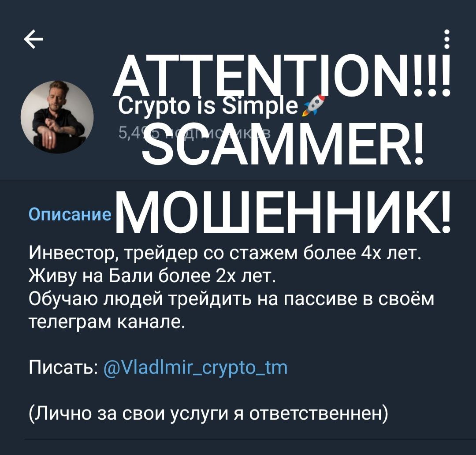
Task: Click the divider line below the description
Action: coord(250,439)
